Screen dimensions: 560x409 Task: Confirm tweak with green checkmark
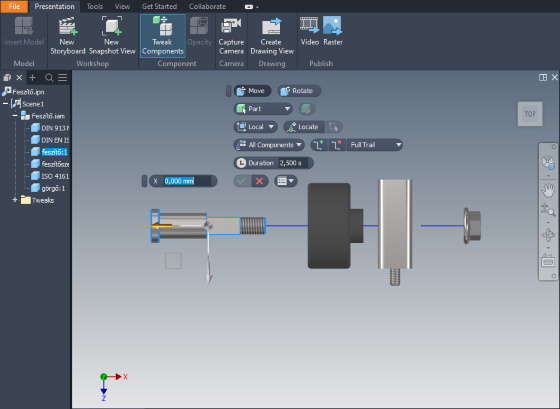pyautogui.click(x=242, y=181)
